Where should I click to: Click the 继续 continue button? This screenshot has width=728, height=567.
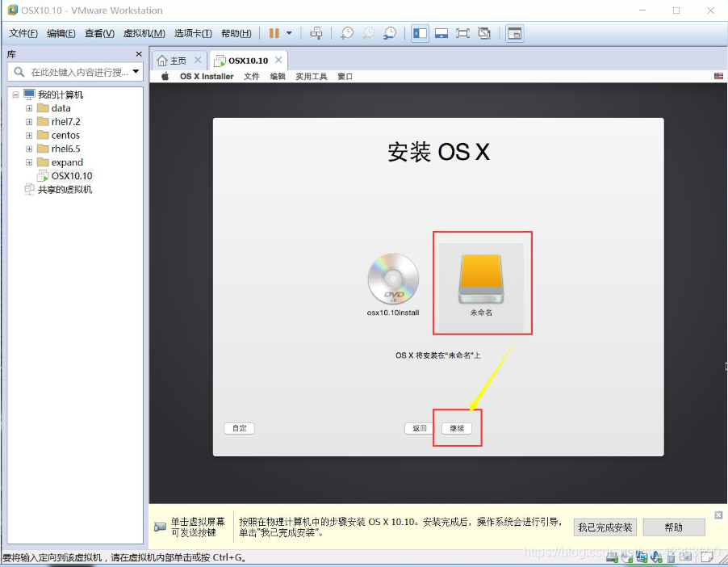(457, 428)
